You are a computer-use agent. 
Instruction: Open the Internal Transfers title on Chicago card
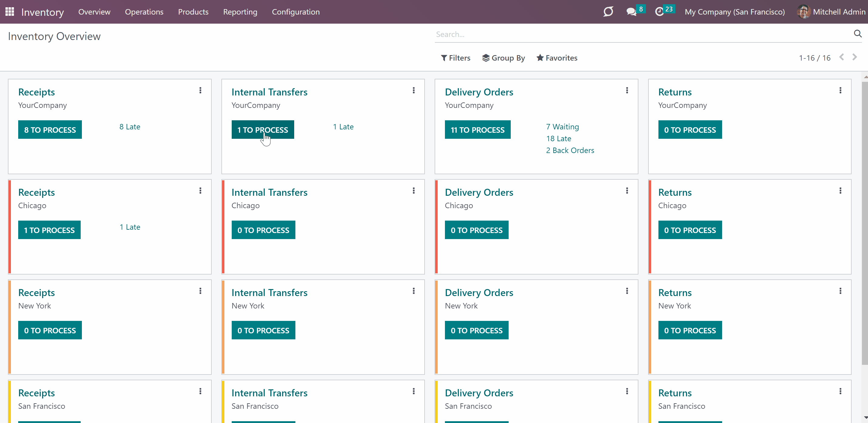click(x=270, y=192)
